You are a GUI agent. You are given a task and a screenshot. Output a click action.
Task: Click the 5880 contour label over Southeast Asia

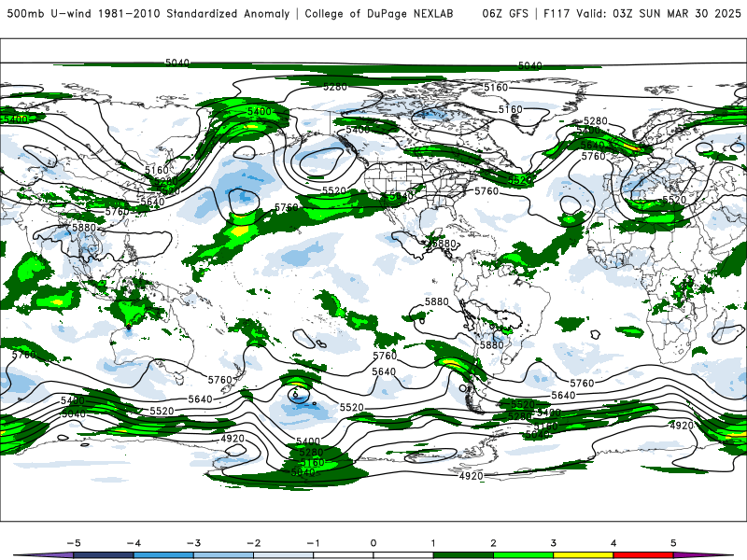coord(84,227)
